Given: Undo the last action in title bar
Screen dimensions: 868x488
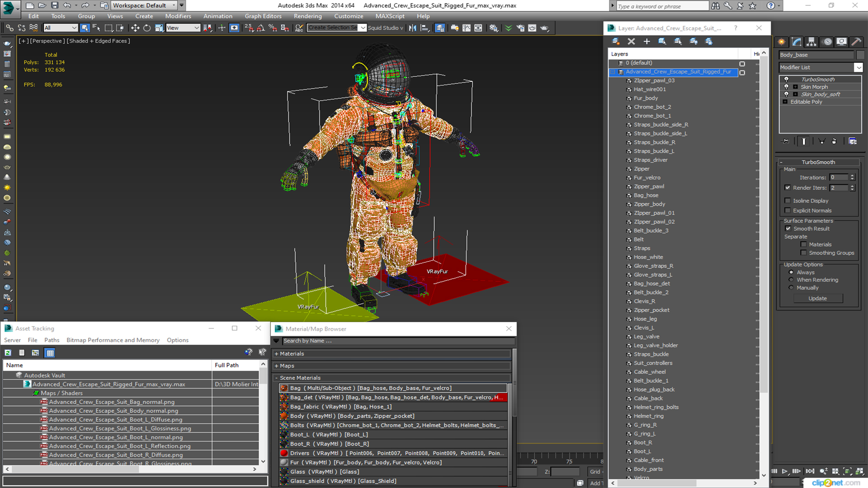Looking at the screenshot, I should point(67,5).
